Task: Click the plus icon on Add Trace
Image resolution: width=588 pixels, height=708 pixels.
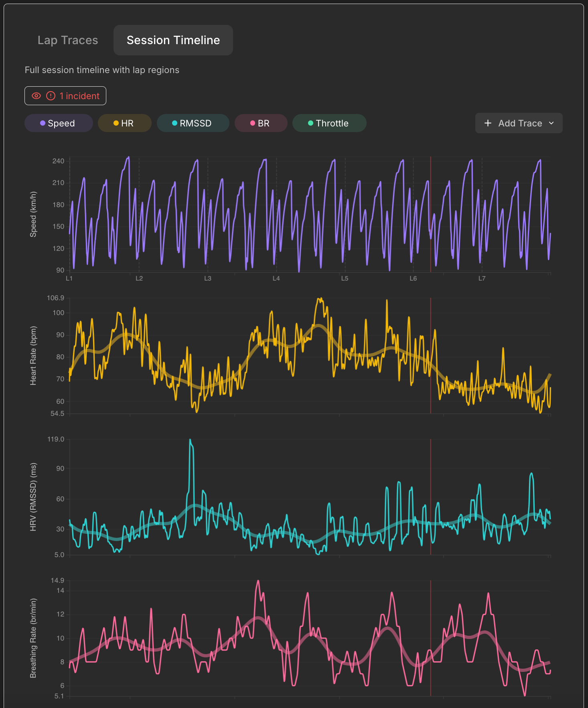Action: click(488, 123)
